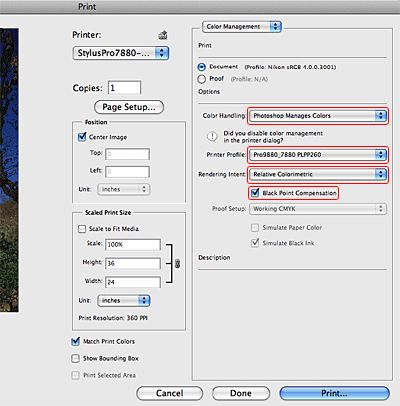Click the Copies input field
This screenshot has width=400, height=406.
(x=124, y=88)
